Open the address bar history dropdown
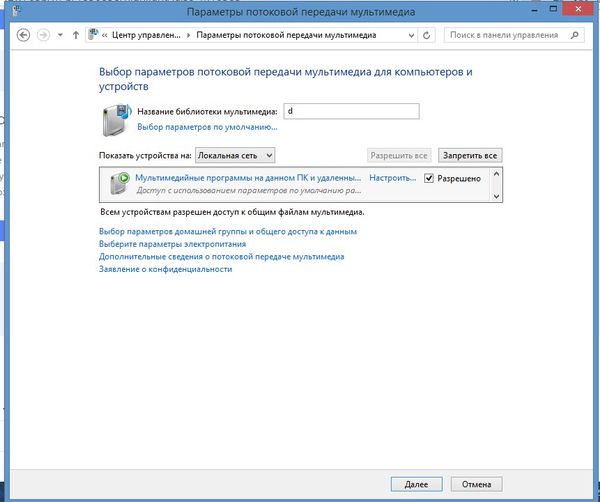The height and width of the screenshot is (502, 600). (411, 35)
